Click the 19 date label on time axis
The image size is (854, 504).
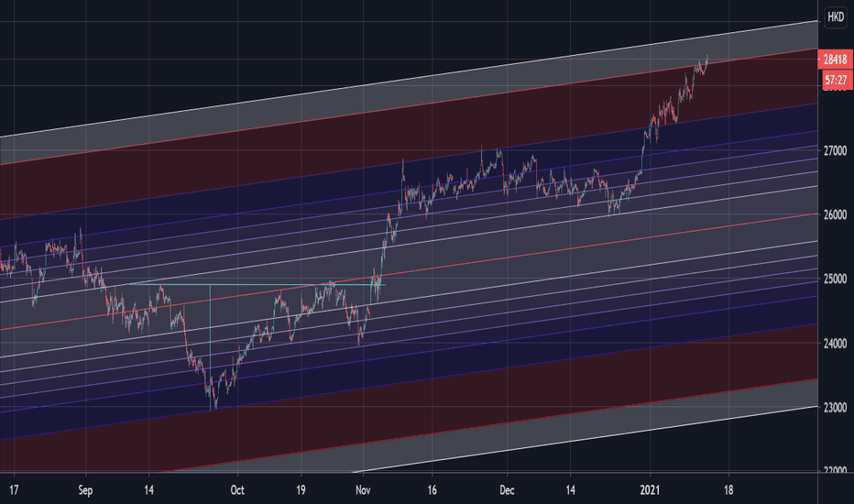[301, 490]
